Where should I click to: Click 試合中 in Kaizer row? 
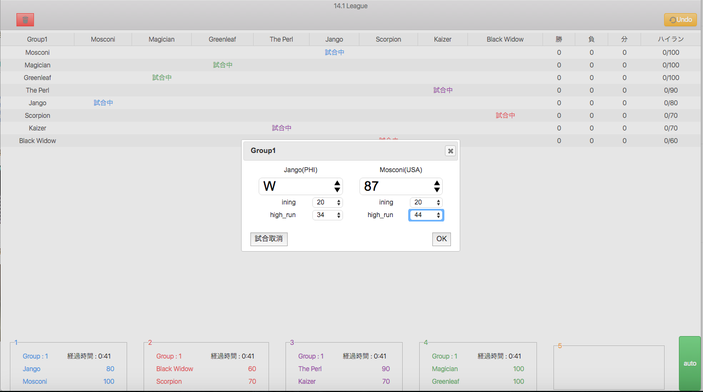point(282,128)
